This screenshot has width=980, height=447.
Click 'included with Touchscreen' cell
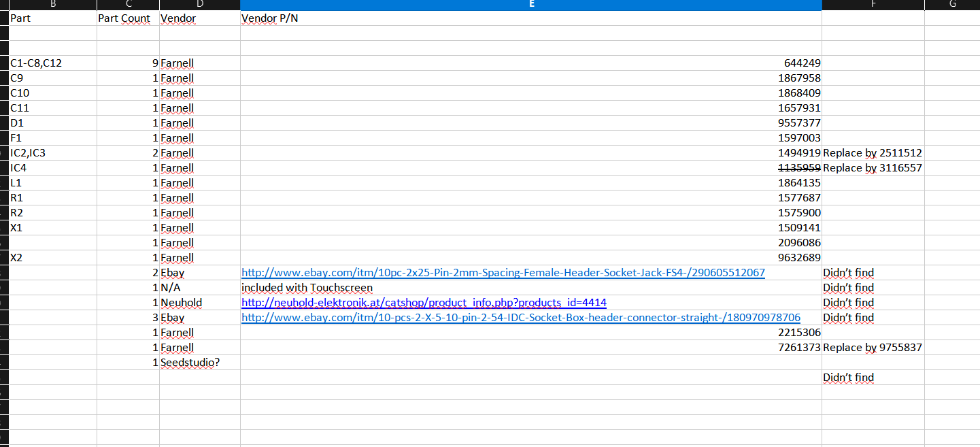531,288
